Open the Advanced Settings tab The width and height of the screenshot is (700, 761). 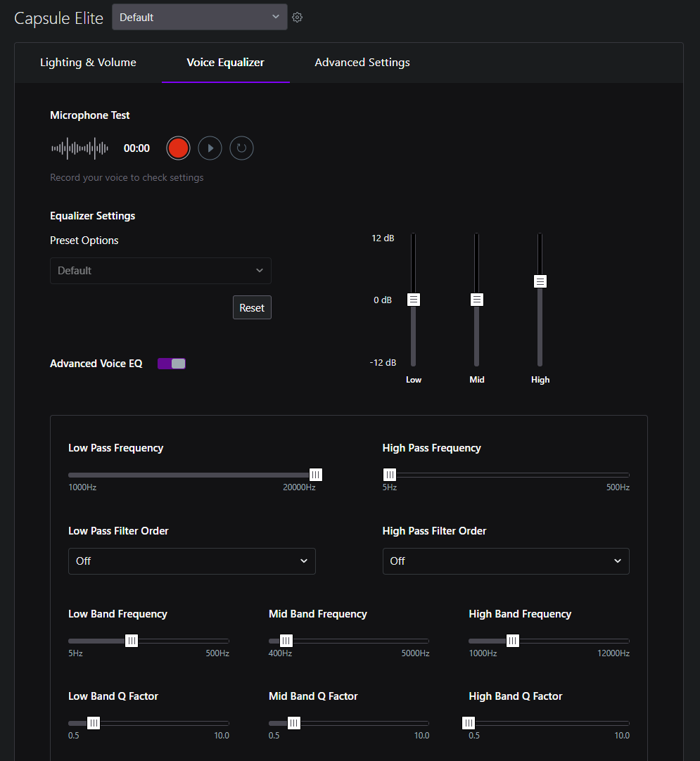pyautogui.click(x=362, y=63)
